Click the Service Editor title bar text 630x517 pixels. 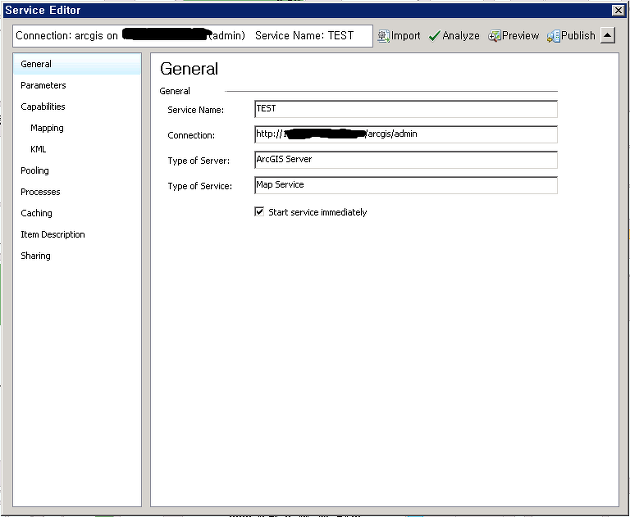tap(43, 10)
